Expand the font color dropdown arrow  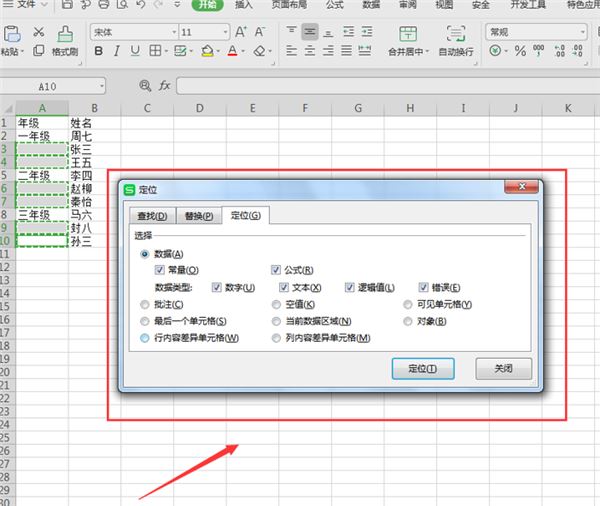pos(243,51)
